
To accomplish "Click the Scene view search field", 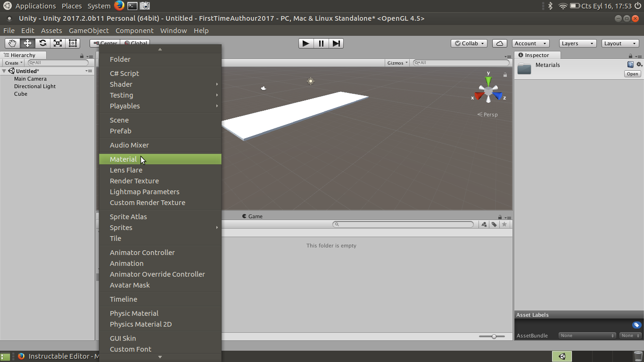I will pyautogui.click(x=461, y=63).
